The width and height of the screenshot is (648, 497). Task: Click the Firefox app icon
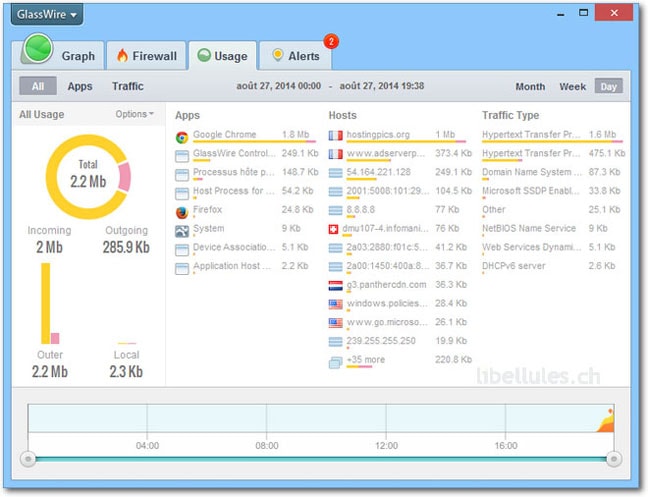pyautogui.click(x=182, y=212)
